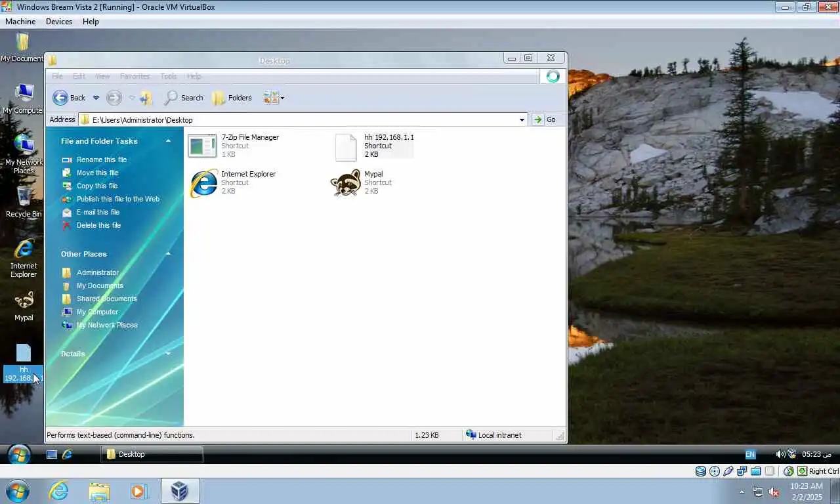Click the Up folder icon in toolbar
The width and height of the screenshot is (840, 504).
click(146, 98)
